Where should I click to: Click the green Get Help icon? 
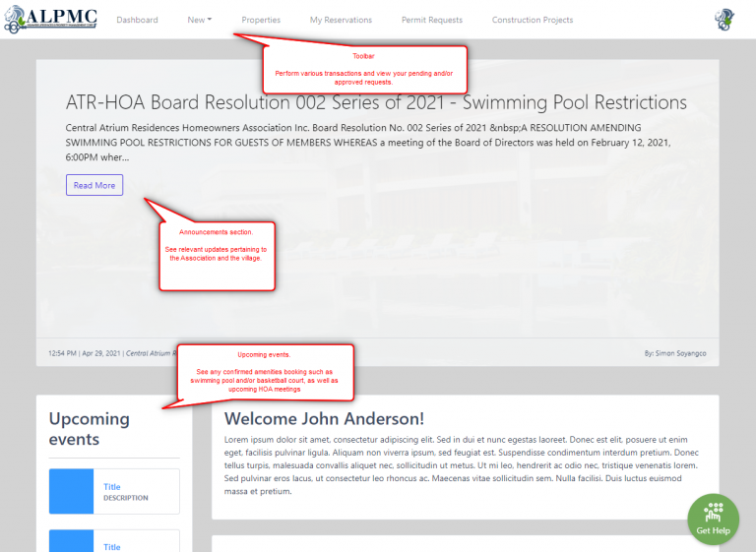tap(714, 518)
